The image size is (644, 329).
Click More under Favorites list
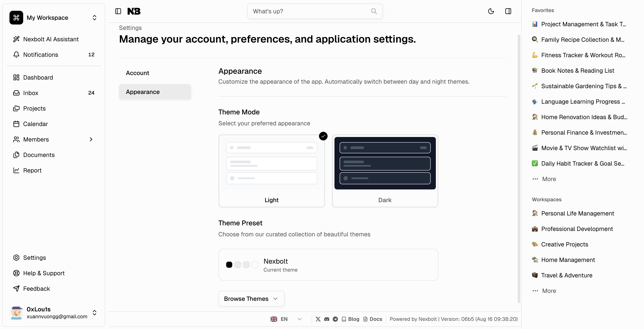[549, 179]
